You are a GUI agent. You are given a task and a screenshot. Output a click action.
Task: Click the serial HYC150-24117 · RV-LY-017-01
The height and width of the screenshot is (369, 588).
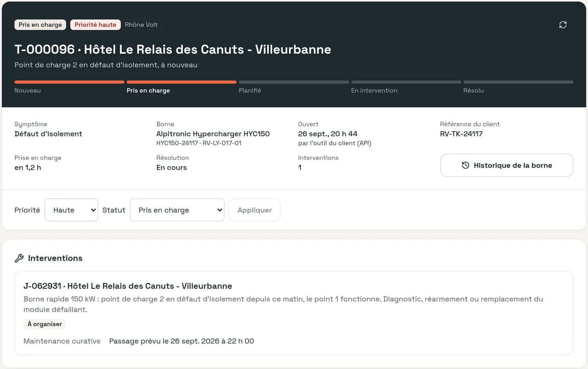tap(199, 143)
